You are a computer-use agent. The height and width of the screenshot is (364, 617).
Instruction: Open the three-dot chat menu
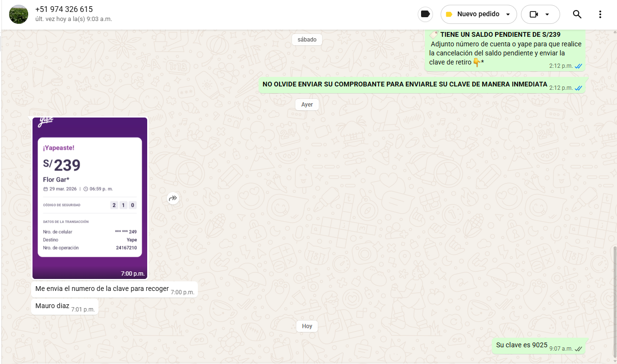[600, 14]
